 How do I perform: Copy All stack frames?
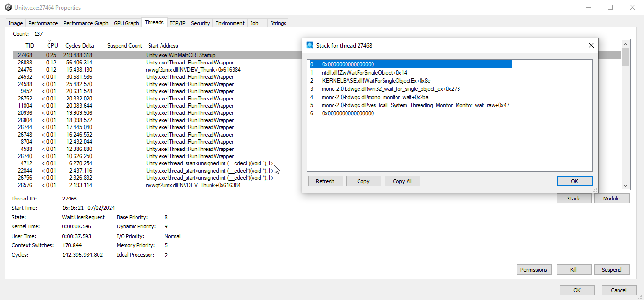coord(402,181)
